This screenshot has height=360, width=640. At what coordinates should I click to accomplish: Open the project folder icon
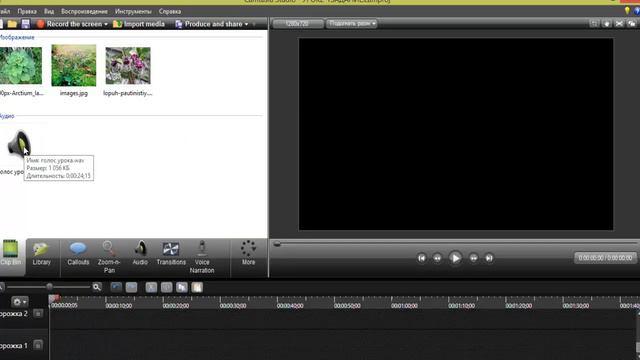click(x=12, y=24)
